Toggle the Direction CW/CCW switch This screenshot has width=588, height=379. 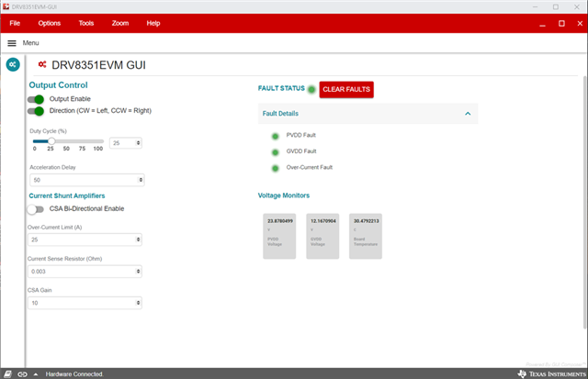coord(36,111)
